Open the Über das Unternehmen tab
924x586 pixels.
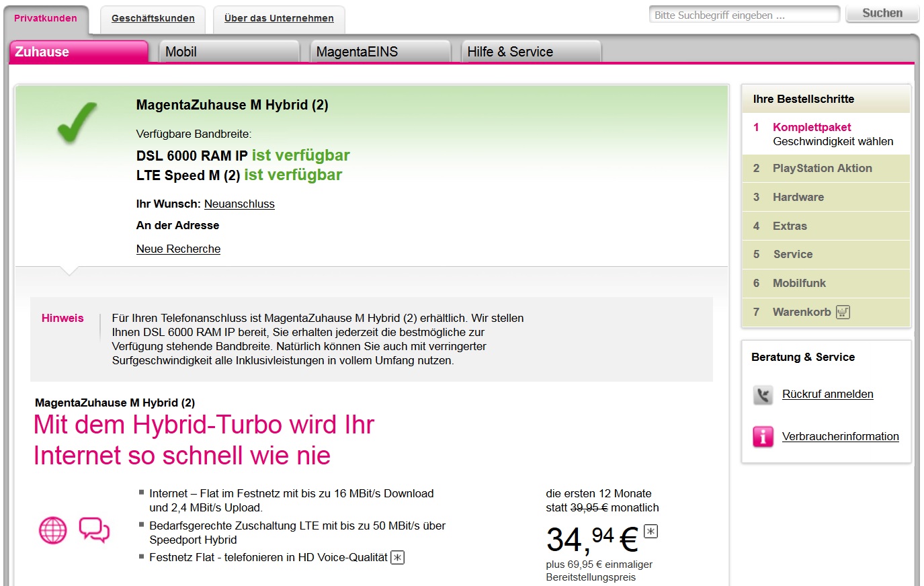point(279,19)
